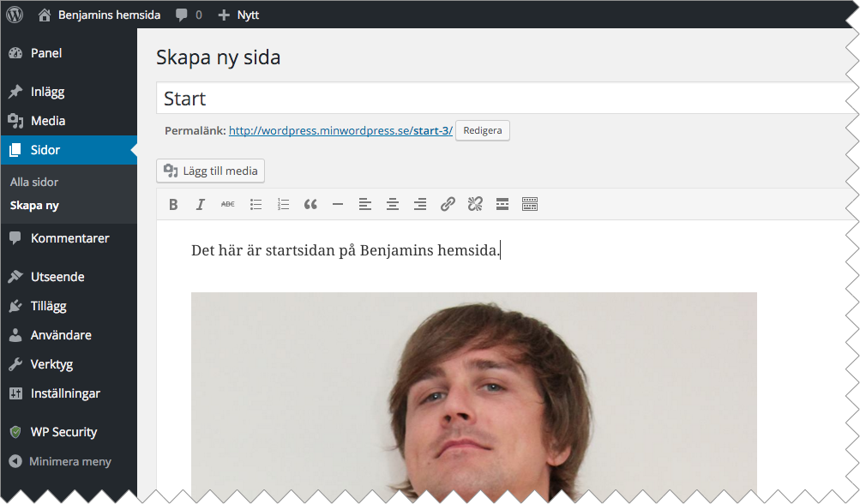
Task: Click the WordPress logo in admin bar
Action: coord(15,15)
